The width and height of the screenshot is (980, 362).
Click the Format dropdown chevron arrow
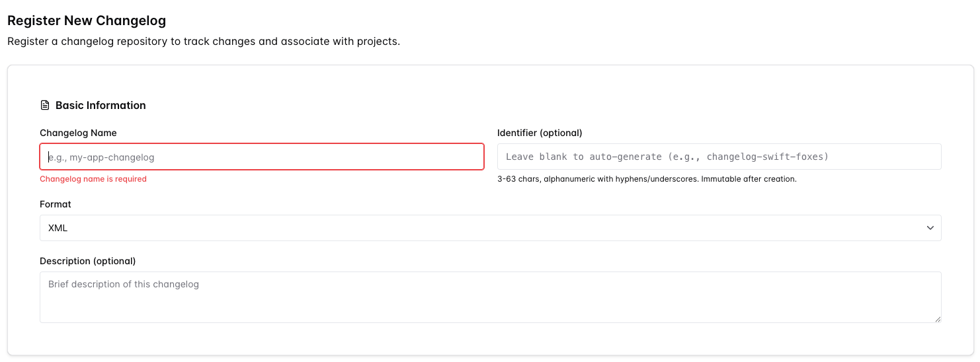[930, 228]
